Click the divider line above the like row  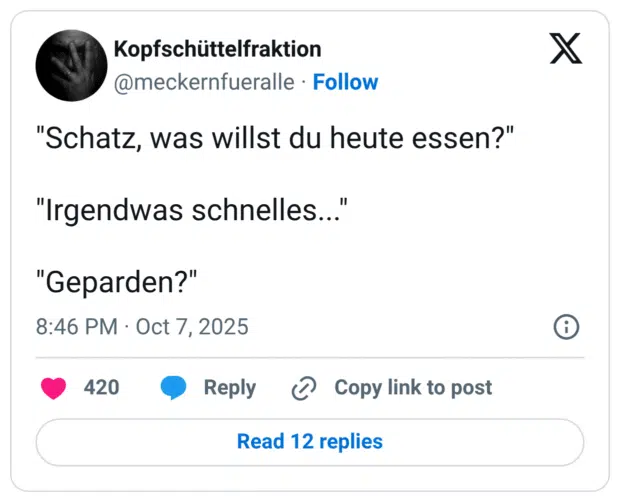point(310,357)
